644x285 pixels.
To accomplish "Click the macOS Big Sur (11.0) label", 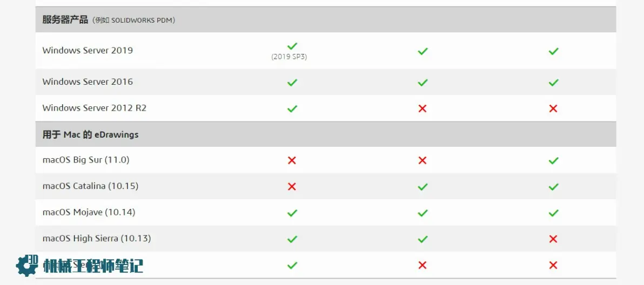I will 86,160.
